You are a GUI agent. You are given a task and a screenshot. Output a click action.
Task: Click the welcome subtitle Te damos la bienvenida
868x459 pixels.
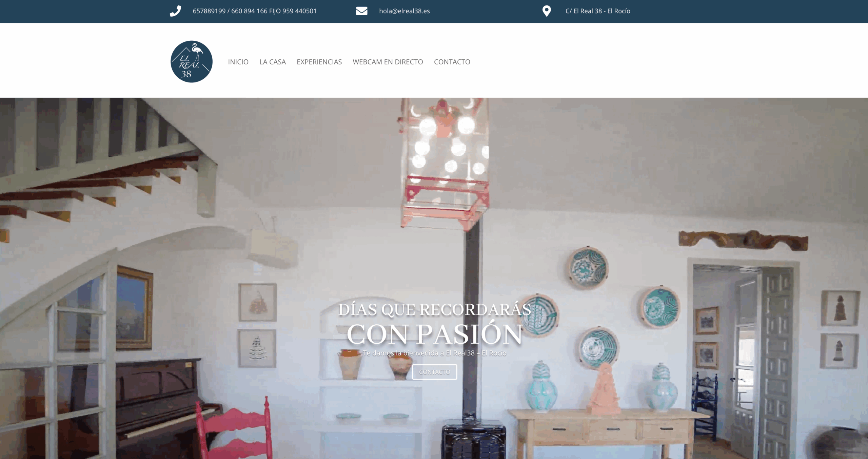tap(434, 353)
